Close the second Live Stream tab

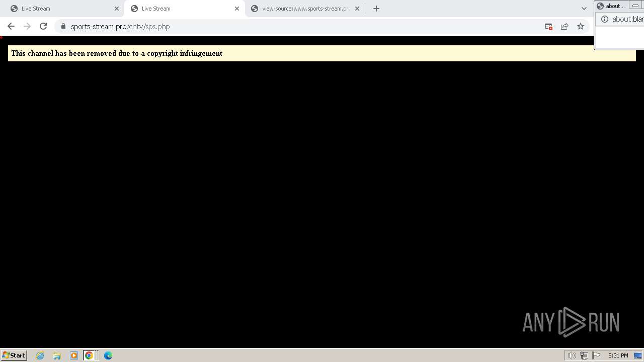click(x=237, y=9)
